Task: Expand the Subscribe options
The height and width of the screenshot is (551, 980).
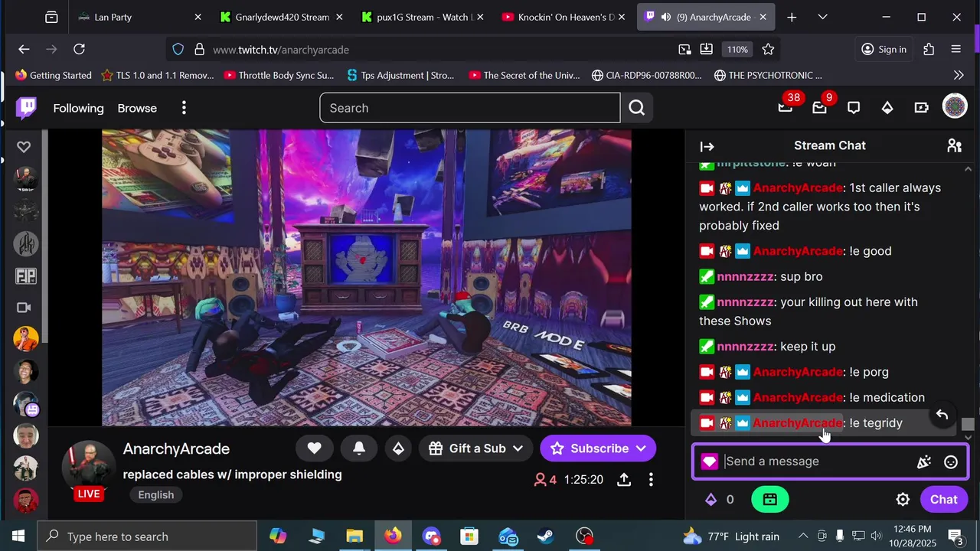Action: coord(598,448)
